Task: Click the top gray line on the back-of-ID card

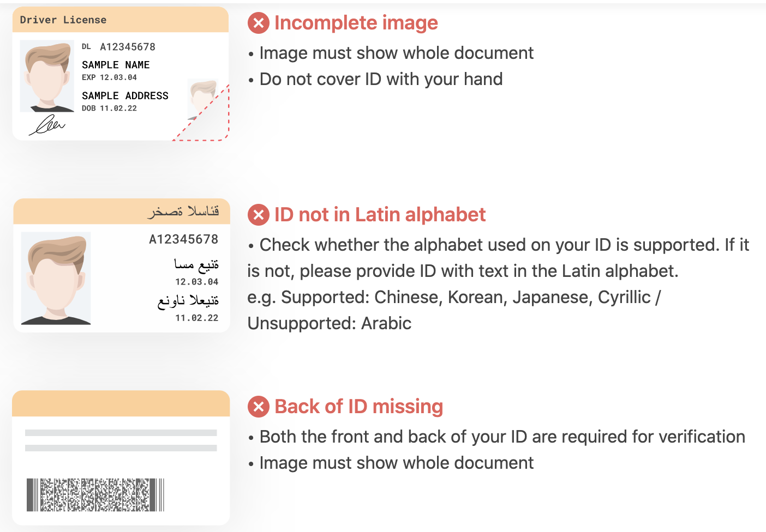Action: [x=121, y=433]
